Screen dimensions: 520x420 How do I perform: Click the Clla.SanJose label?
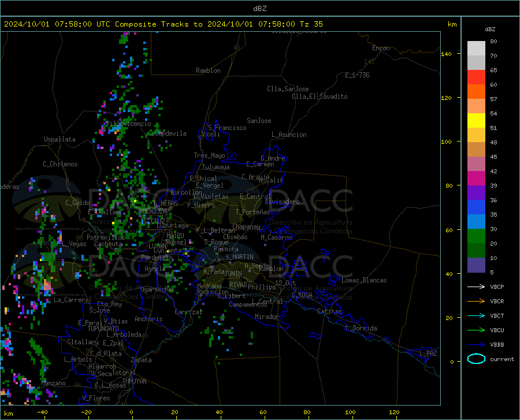[x=288, y=89]
